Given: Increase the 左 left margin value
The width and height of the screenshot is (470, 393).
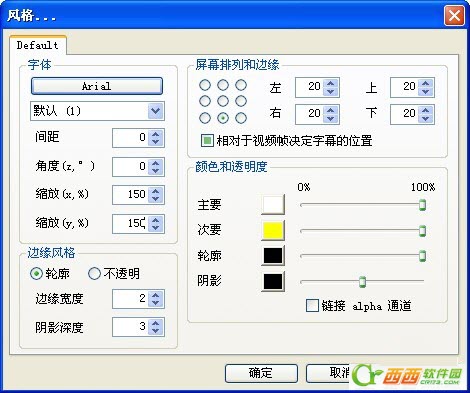Looking at the screenshot, I should 331,83.
